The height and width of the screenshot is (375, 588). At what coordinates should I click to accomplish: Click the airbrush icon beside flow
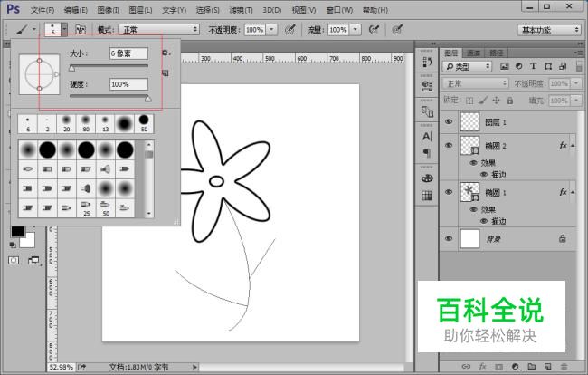pyautogui.click(x=372, y=29)
